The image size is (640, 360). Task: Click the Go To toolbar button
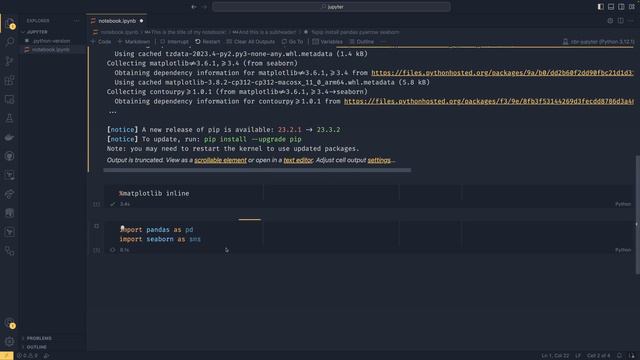coord(292,42)
